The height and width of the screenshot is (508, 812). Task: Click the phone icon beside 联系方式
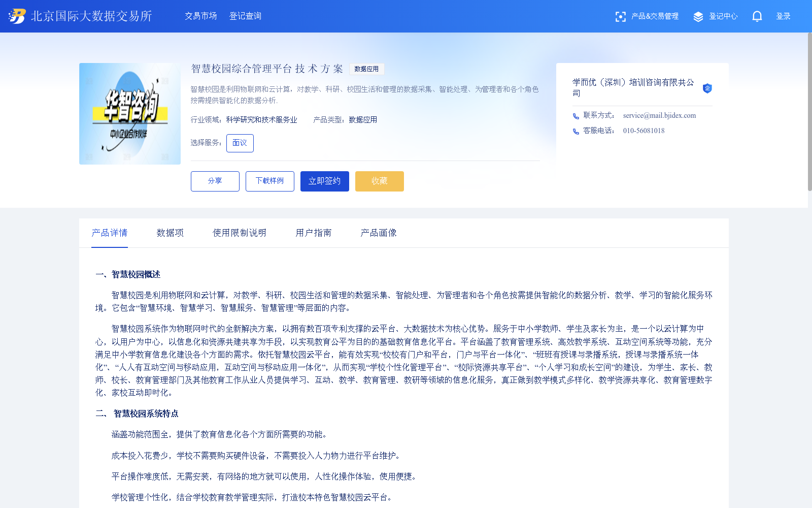click(576, 116)
